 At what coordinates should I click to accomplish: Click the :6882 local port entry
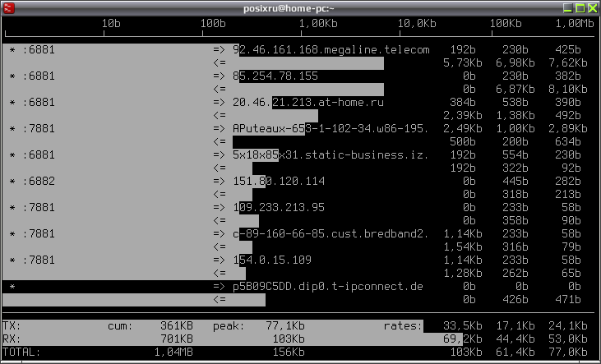tap(39, 182)
